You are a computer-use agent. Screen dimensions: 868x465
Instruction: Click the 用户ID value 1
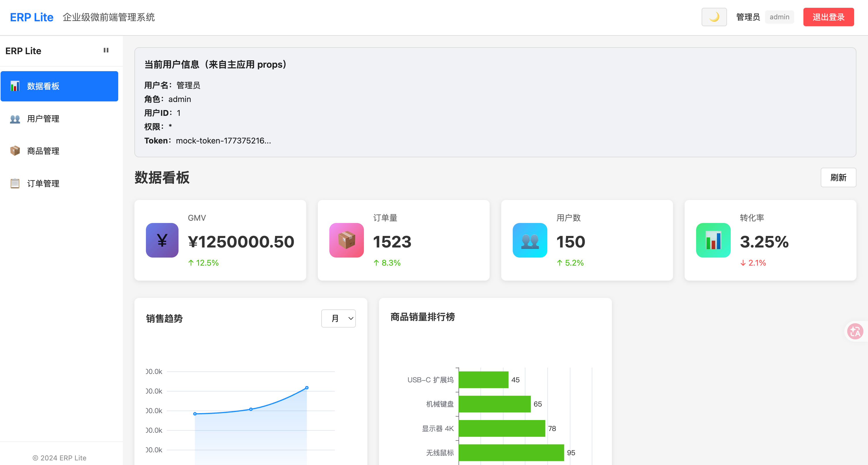(x=179, y=113)
